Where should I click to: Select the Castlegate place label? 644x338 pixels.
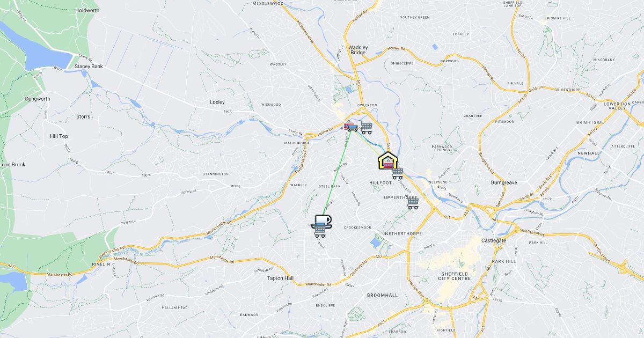pos(494,240)
